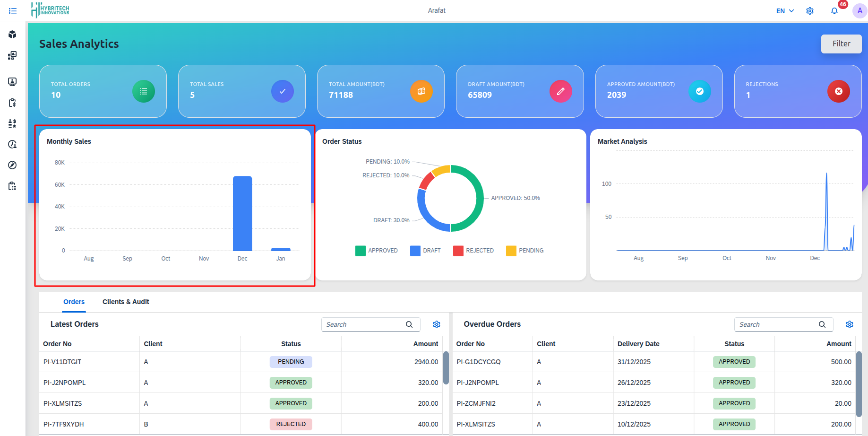
Task: Select the Orders tab
Action: click(74, 302)
